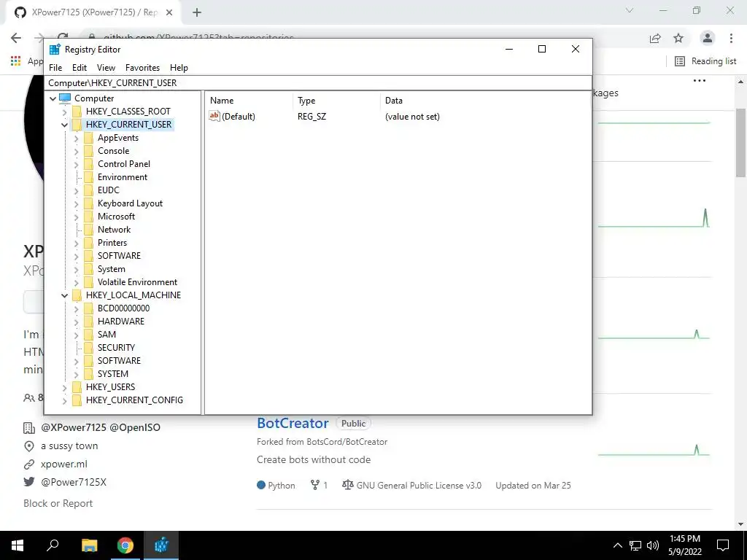Collapse the HKEY_CURRENT_USER key
The height and width of the screenshot is (560, 747).
coord(64,125)
